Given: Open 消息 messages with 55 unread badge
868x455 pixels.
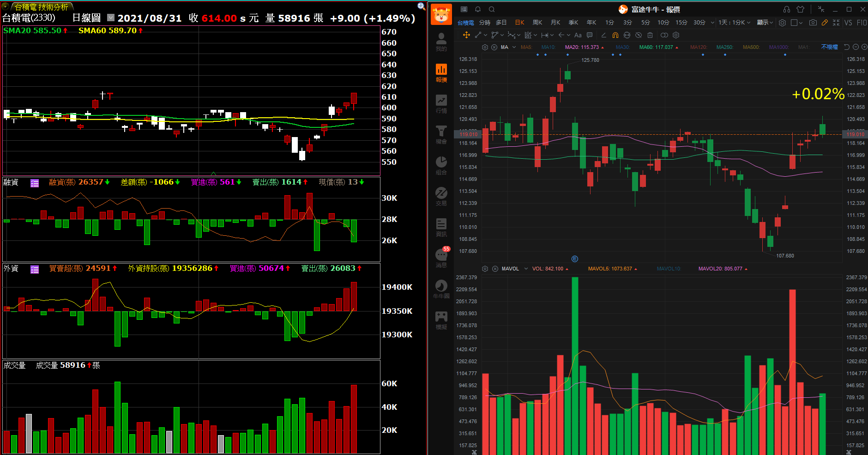Looking at the screenshot, I should point(441,258).
